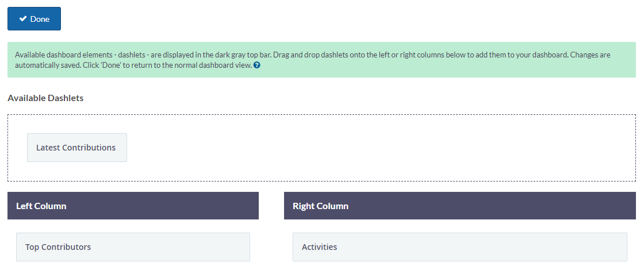Click blank area right of Activities label

pyautogui.click(x=481, y=247)
